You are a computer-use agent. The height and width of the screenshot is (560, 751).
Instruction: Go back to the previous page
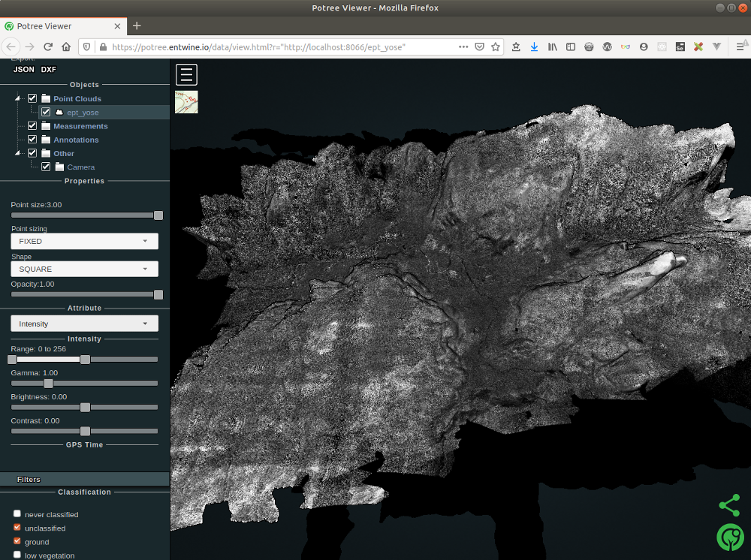click(11, 47)
